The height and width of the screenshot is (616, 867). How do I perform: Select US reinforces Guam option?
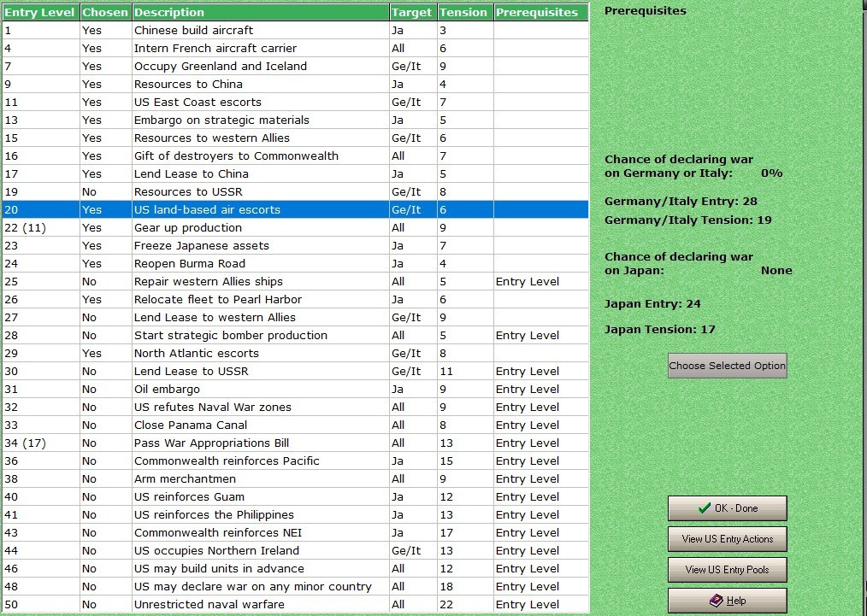295,497
